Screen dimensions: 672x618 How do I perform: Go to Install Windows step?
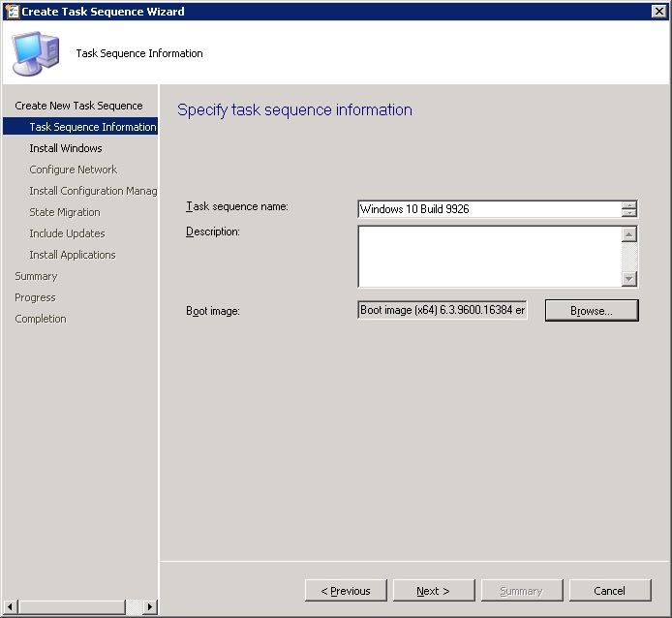tap(65, 148)
